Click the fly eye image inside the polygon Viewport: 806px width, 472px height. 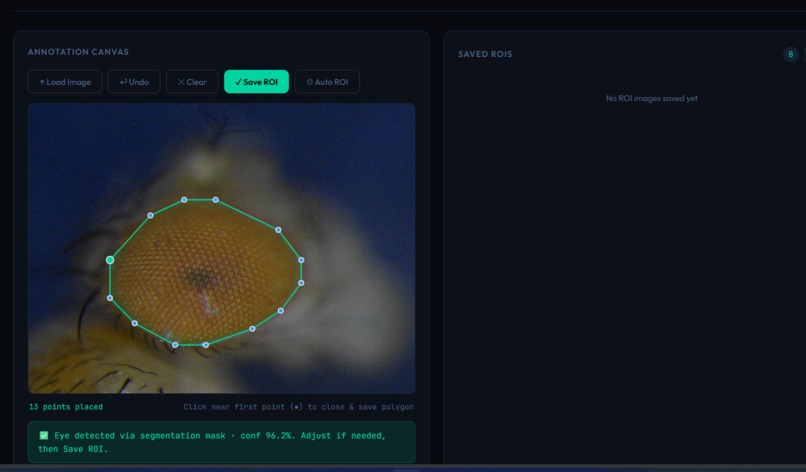(206, 273)
